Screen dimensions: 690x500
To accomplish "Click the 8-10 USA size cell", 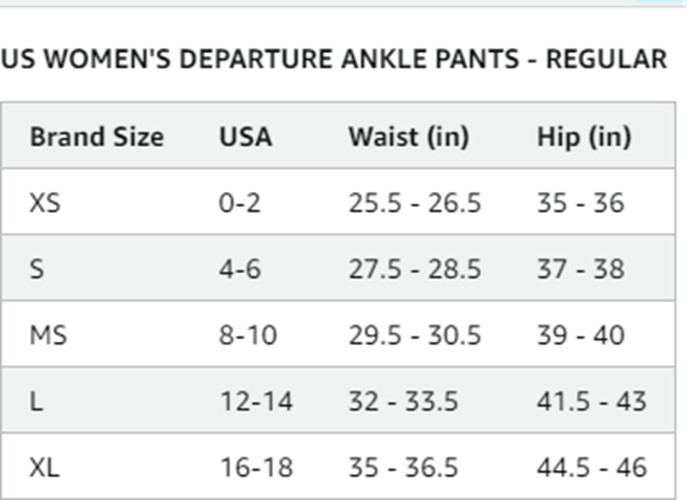I will (248, 335).
